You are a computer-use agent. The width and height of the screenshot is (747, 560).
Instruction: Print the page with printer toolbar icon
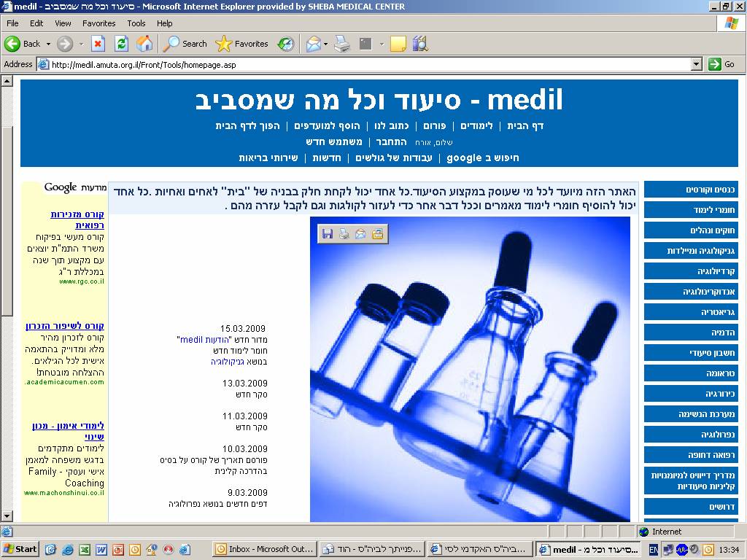(342, 44)
